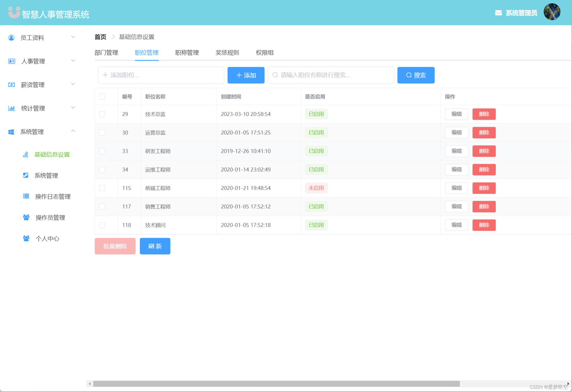Click the administrator avatar picture

(x=552, y=12)
